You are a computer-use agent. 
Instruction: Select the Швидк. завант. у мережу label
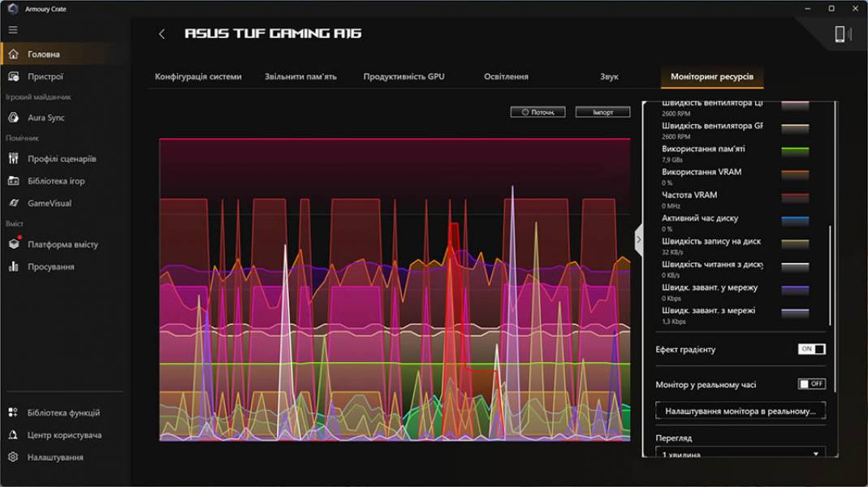click(710, 287)
